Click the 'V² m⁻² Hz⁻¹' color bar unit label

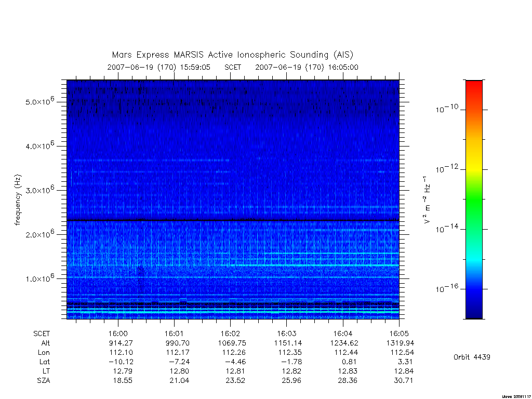(x=427, y=200)
